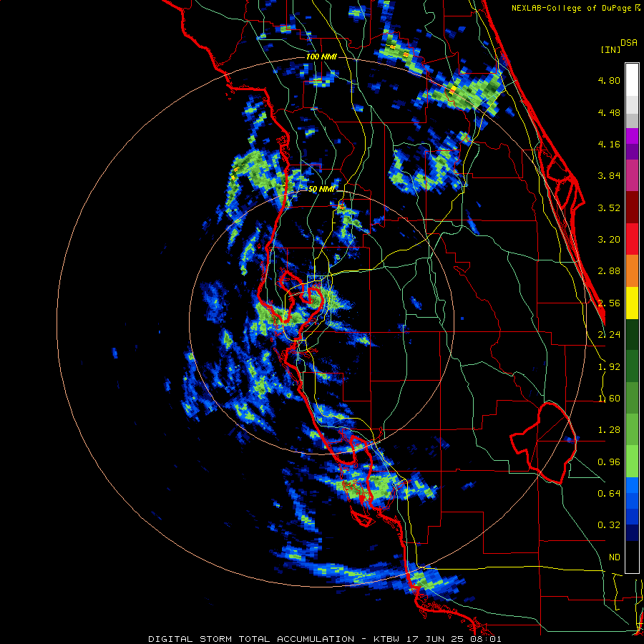The image size is (644, 644).
Task: Click the [IN] units label
Action: pyautogui.click(x=611, y=49)
